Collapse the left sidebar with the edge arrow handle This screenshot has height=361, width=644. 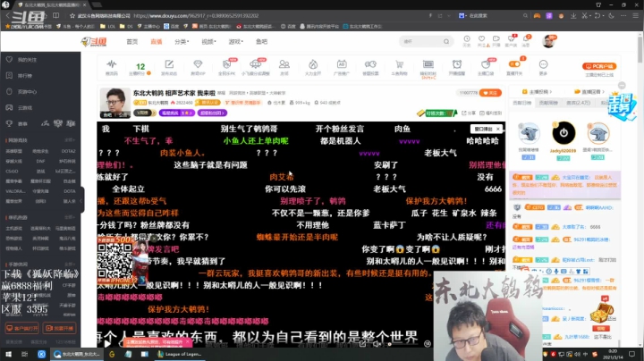[x=81, y=200]
